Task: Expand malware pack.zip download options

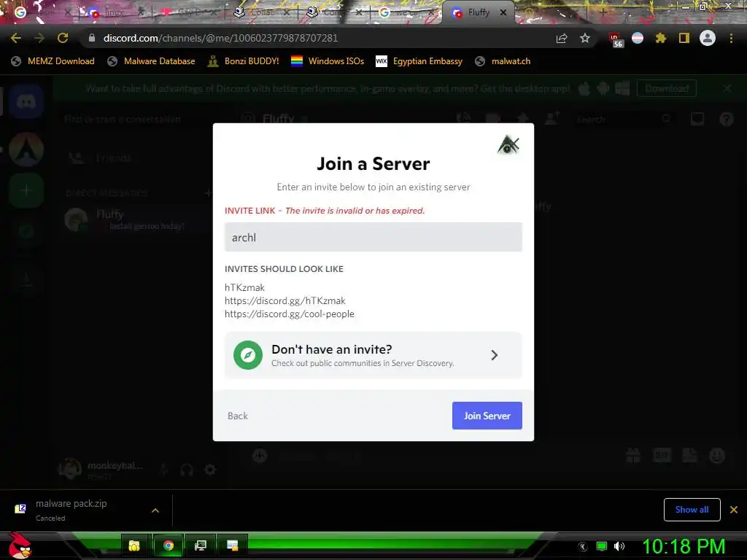Action: 155,510
